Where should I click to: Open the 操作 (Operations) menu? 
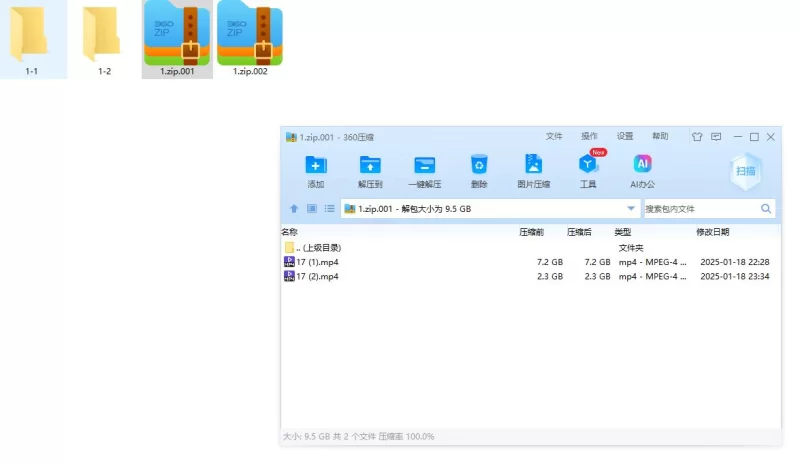click(589, 137)
